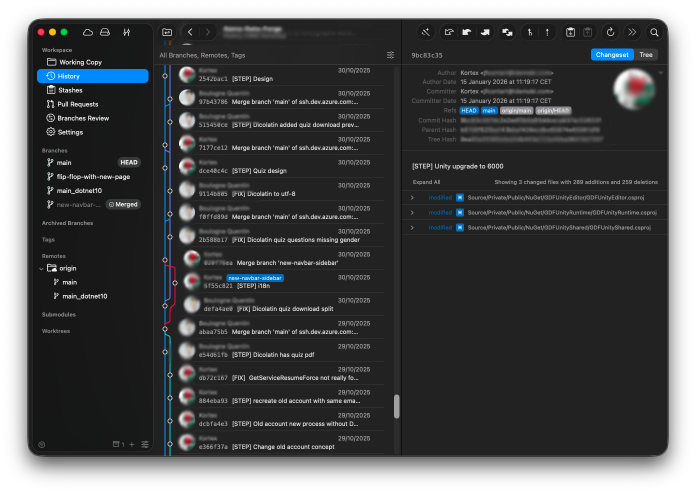Screen dimensions: 696x493
Task: Select the merged new-navbar branch
Action: click(x=93, y=205)
